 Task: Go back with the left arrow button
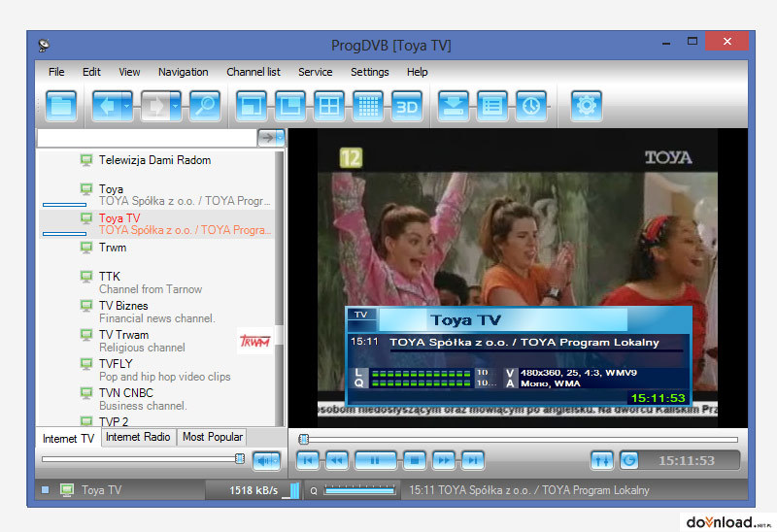pos(106,106)
